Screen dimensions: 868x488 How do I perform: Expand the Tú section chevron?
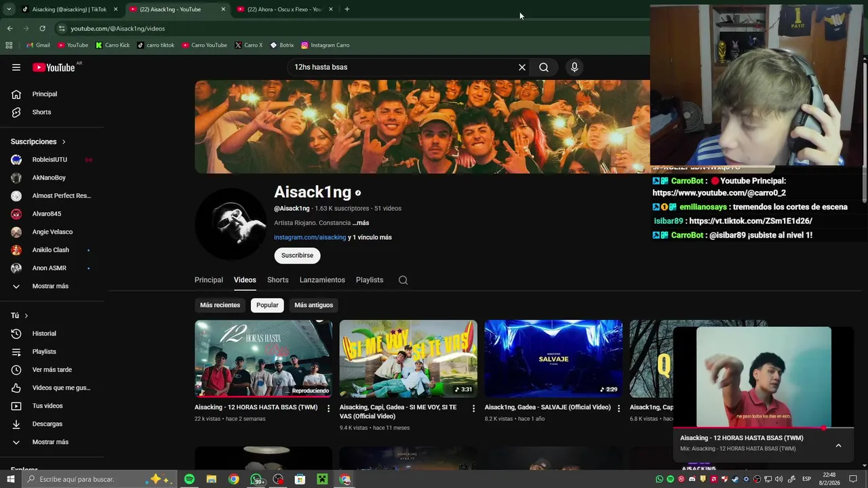pos(26,316)
